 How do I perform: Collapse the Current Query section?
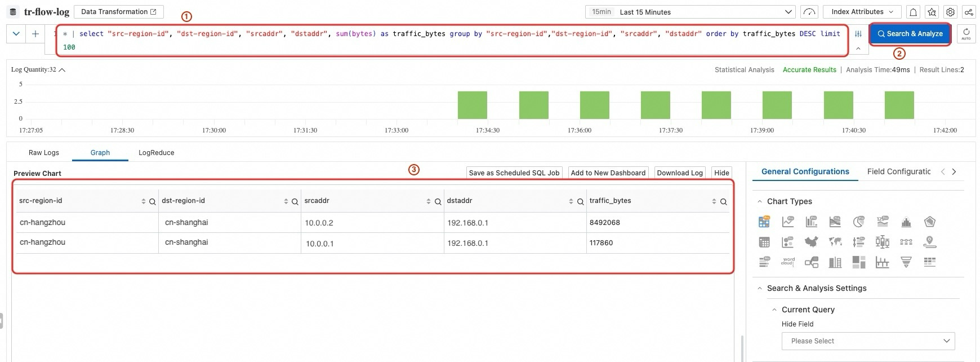[774, 310]
